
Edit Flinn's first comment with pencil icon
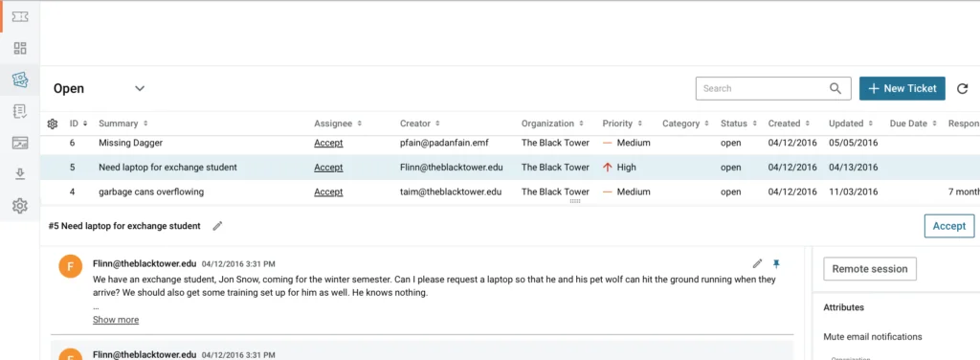pos(758,263)
